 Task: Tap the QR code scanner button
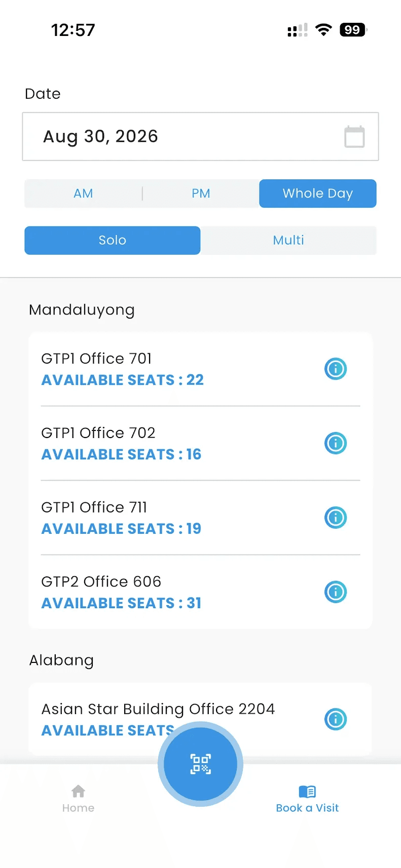point(201,764)
